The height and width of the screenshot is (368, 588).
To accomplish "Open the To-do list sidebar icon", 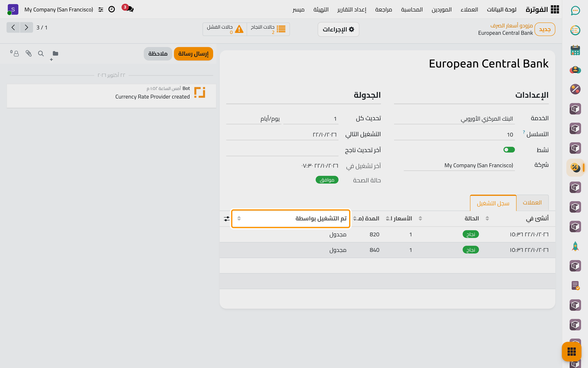I will (x=575, y=30).
